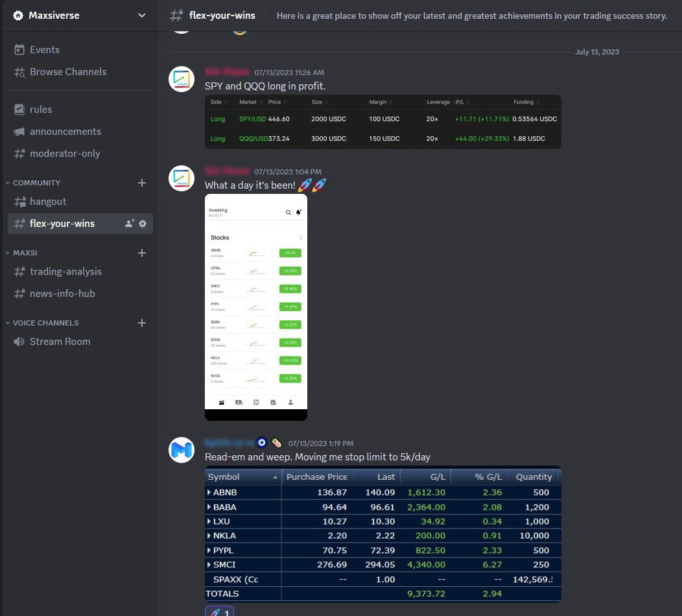
Task: Toggle the rocket reaction with count 1
Action: click(219, 611)
